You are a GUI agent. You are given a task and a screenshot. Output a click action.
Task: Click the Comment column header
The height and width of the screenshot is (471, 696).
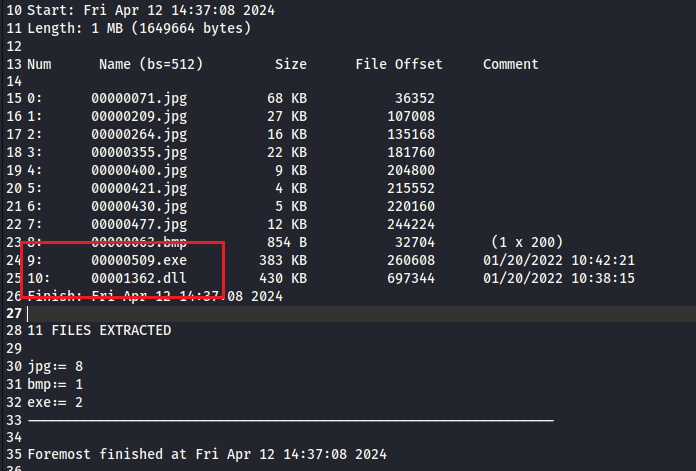coord(510,64)
